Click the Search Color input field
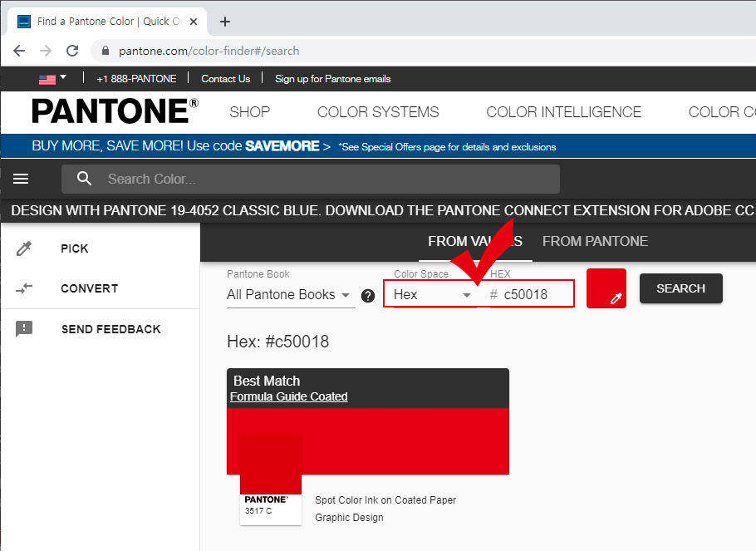The image size is (756, 551). tap(311, 179)
